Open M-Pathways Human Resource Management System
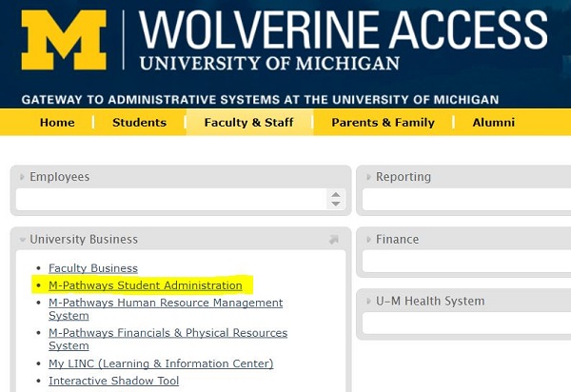The height and width of the screenshot is (392, 571). point(166,309)
